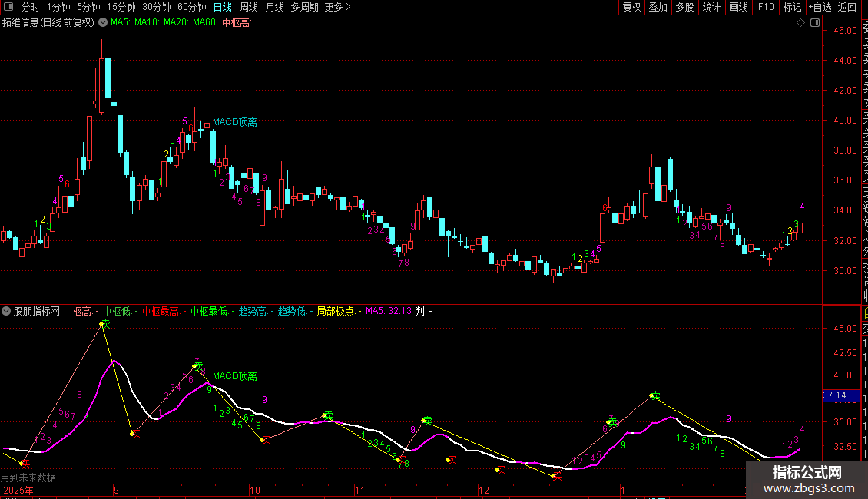Image resolution: width=868 pixels, height=499 pixels.
Task: Click the panel toggle icon beside the diamond
Action: point(813,23)
